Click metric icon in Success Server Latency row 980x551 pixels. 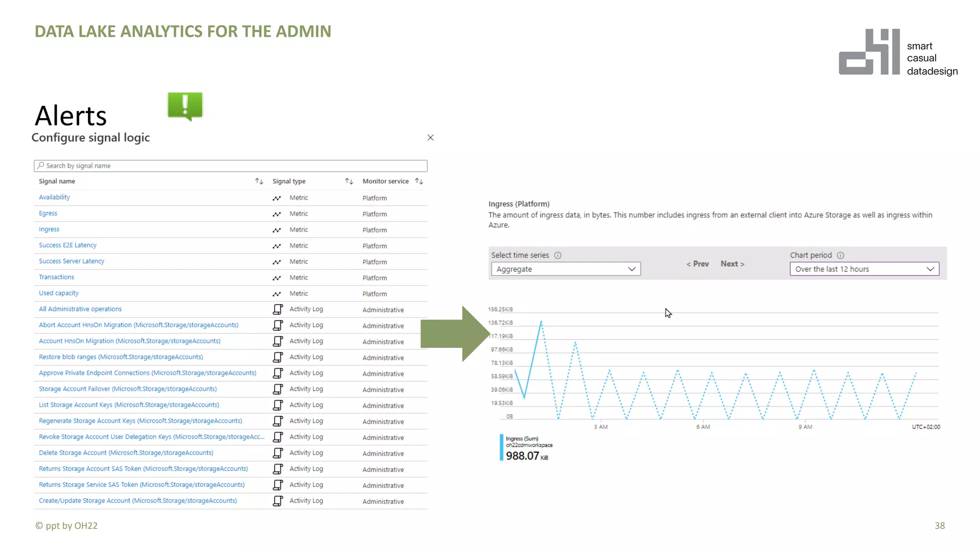[277, 262]
